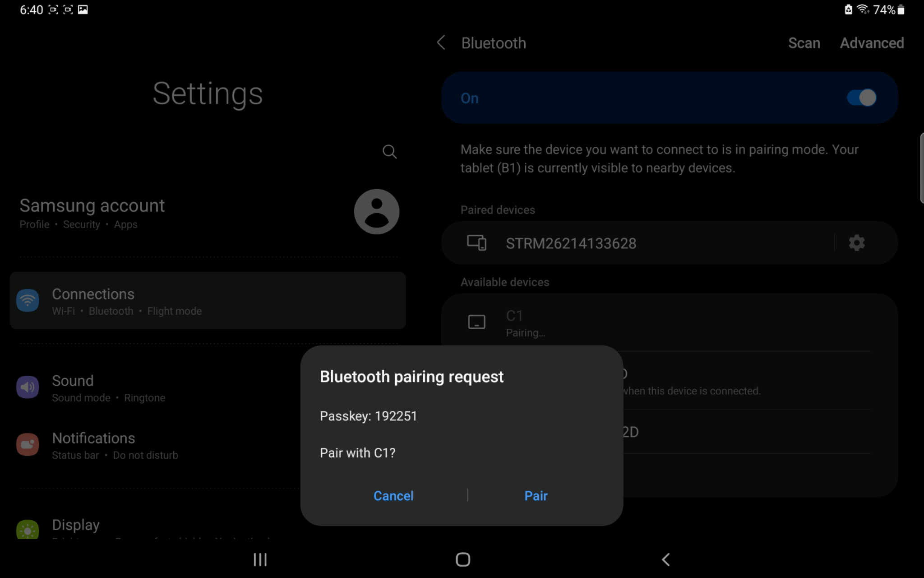The image size is (924, 578).
Task: Cancel the Bluetooth pairing request
Action: 393,496
